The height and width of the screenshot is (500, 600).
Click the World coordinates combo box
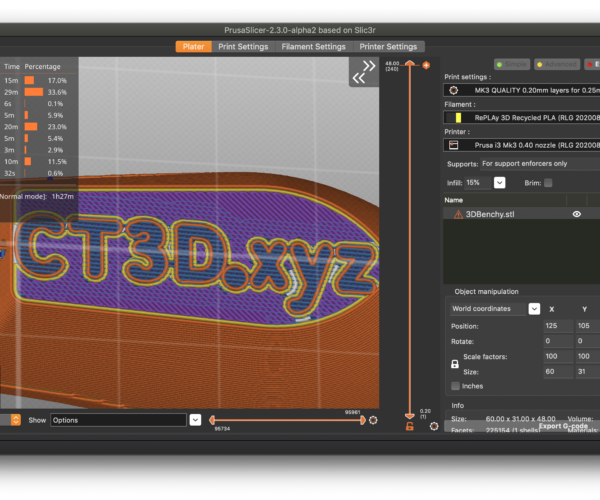(x=488, y=309)
